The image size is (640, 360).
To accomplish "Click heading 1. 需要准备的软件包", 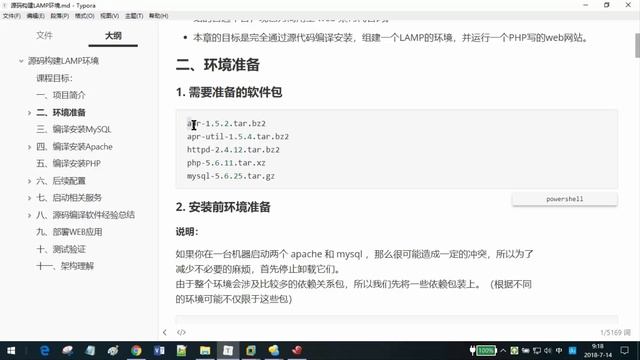I will [x=229, y=92].
